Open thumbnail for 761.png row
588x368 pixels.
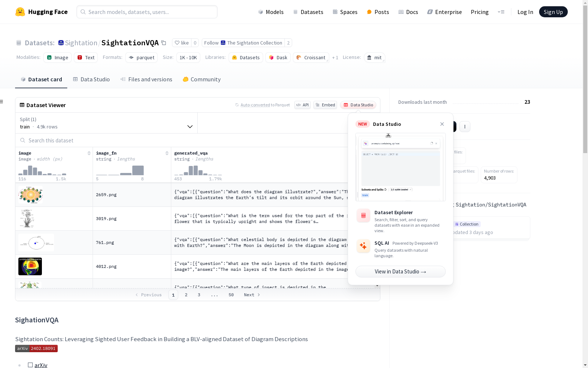tap(36, 243)
